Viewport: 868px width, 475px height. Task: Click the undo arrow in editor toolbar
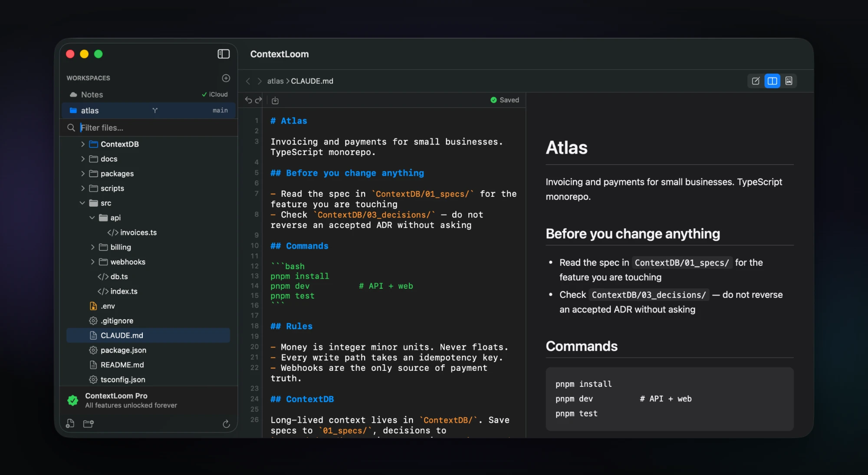pyautogui.click(x=248, y=100)
